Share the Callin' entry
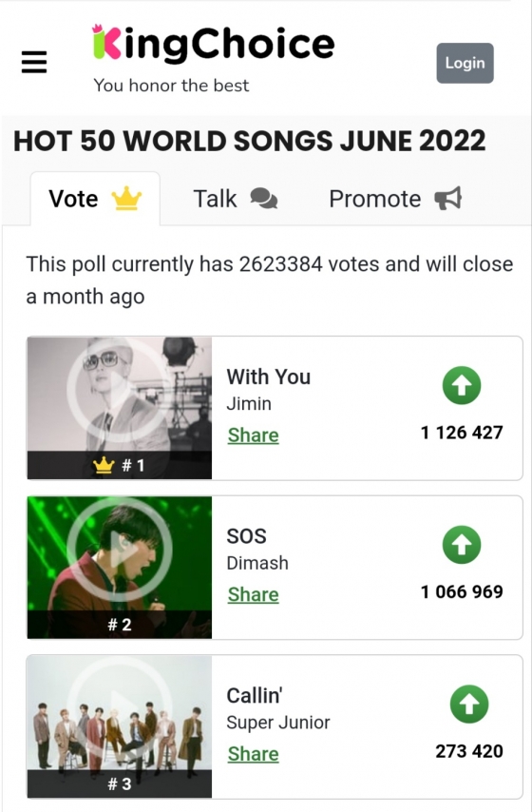Screen dimensions: 532x812 253,754
